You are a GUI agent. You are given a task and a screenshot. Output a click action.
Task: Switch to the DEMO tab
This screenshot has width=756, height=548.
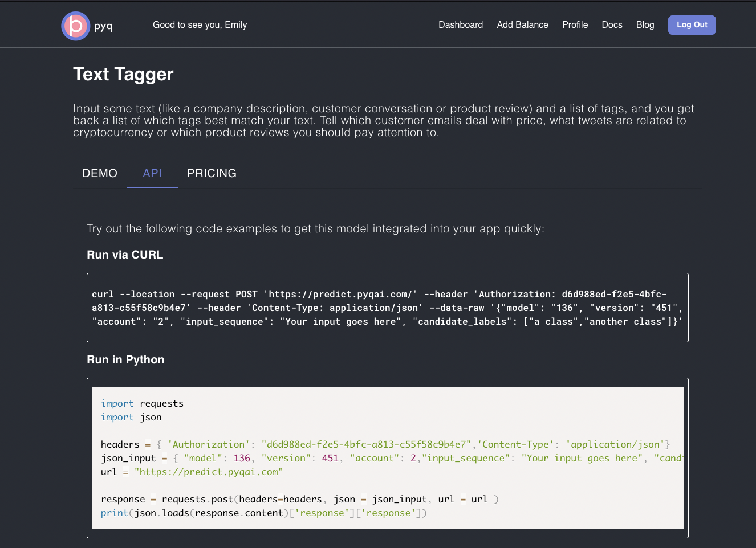point(100,173)
